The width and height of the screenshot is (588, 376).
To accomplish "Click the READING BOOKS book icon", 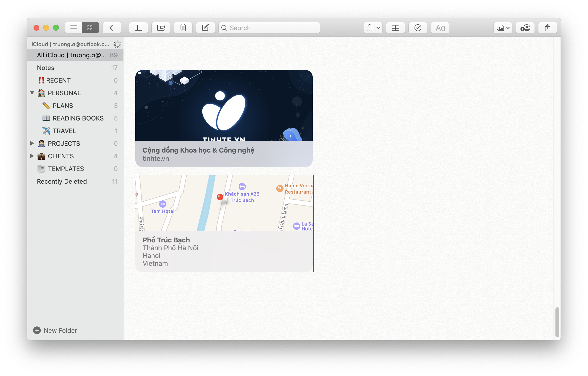I will click(46, 118).
